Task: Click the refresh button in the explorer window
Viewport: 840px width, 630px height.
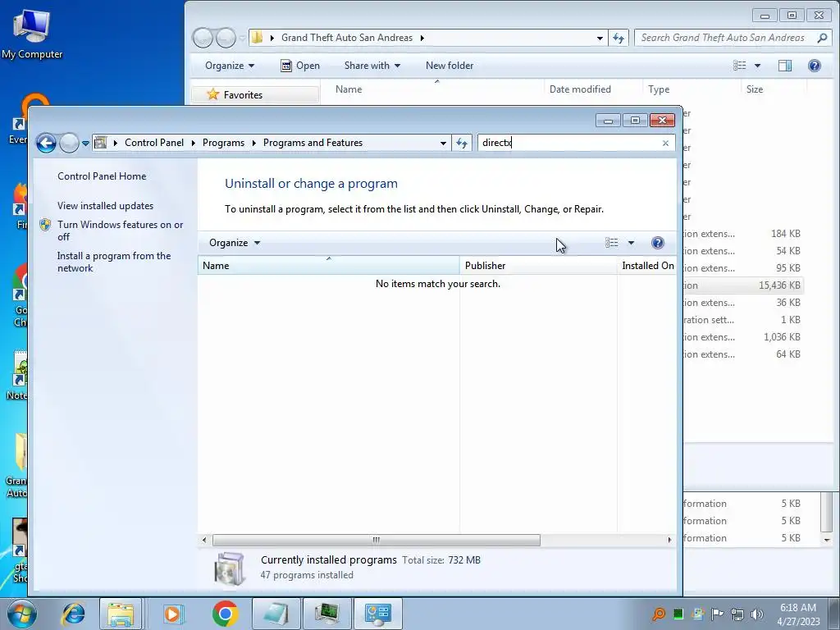Action: (619, 38)
